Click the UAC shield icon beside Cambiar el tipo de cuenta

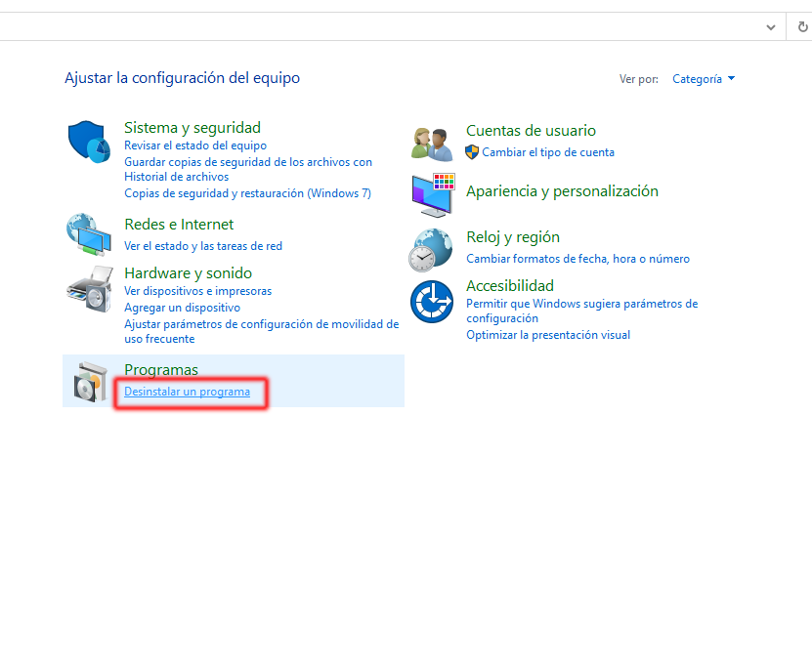click(472, 152)
